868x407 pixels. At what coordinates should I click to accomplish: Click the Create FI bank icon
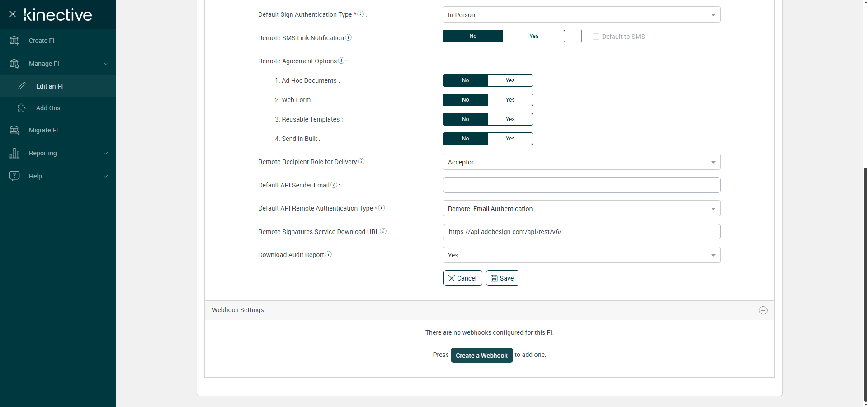(x=14, y=41)
